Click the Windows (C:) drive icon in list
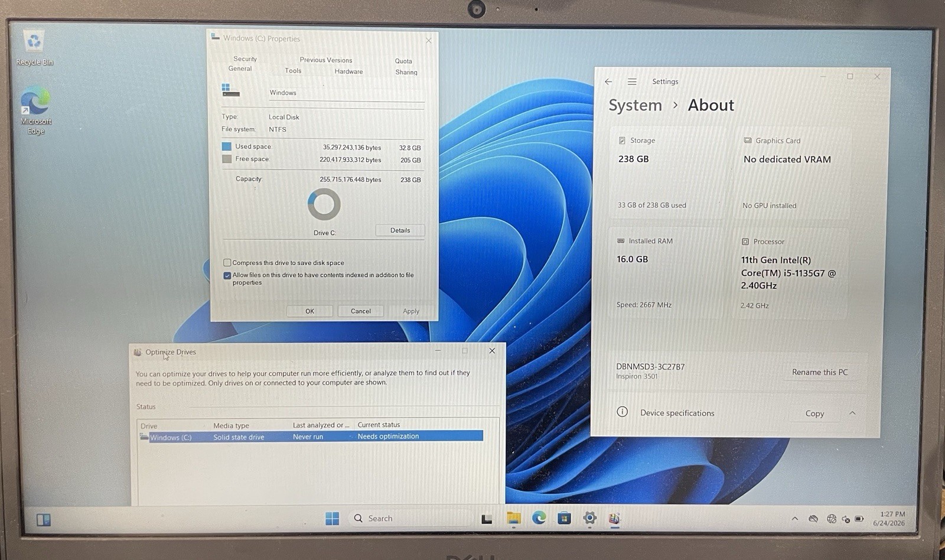945x560 pixels. tap(144, 437)
